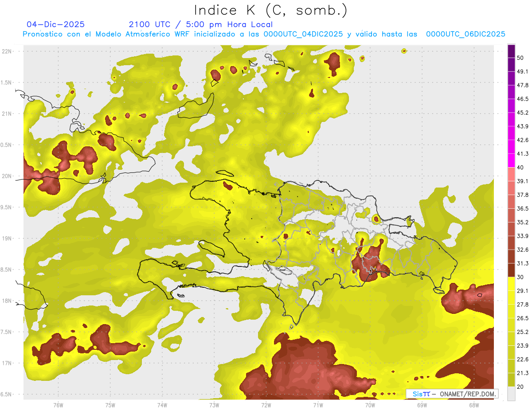
Task: Pick the dark purple legend band above 50
Action: [511, 51]
